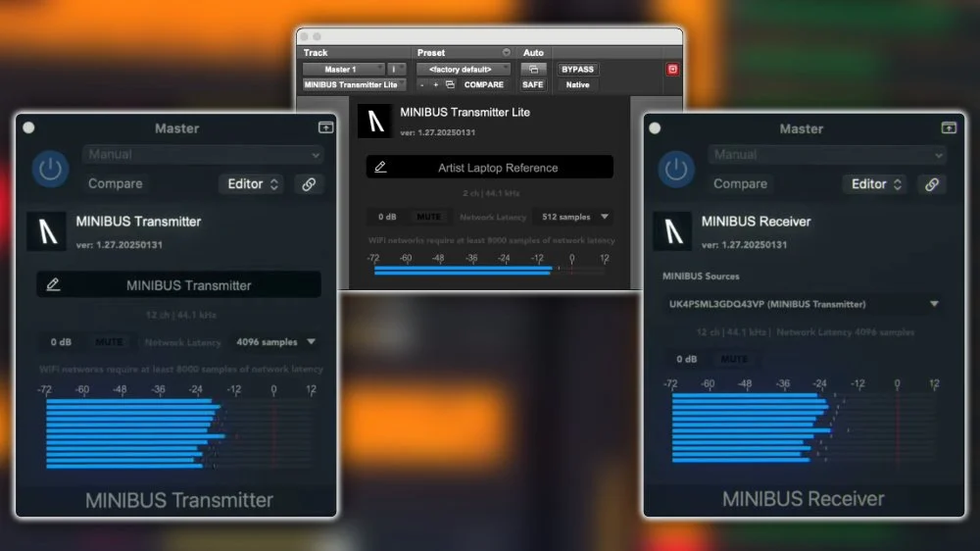Screen dimensions: 980x551
Task: Open the insert position selector beside Master 1
Action: (x=397, y=70)
